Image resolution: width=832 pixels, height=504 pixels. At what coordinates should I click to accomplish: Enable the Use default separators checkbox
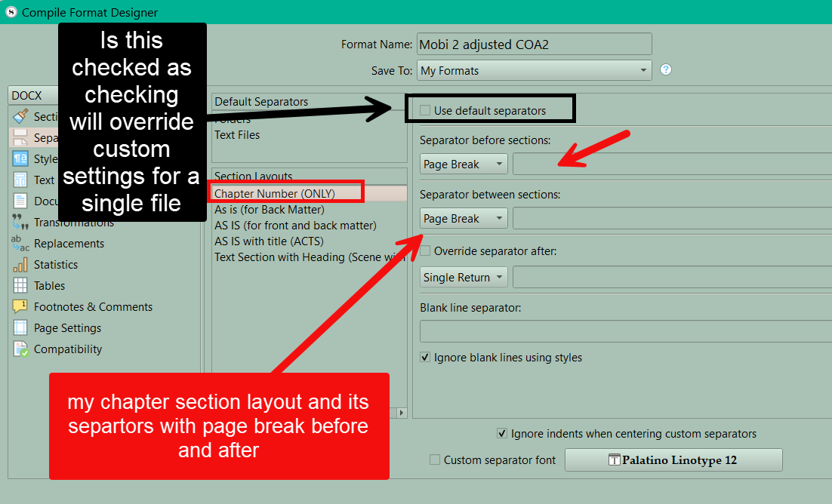tap(426, 111)
